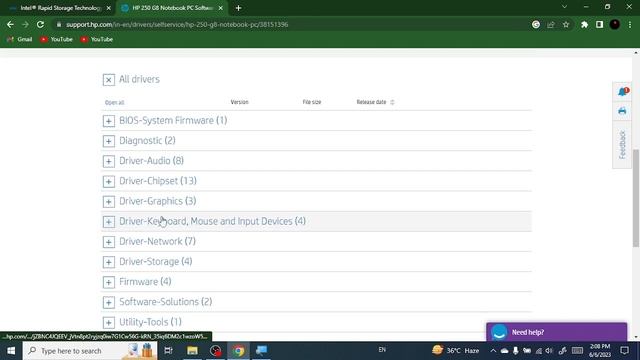Go forward in browser history
This screenshot has height=360, width=640.
(25, 24)
